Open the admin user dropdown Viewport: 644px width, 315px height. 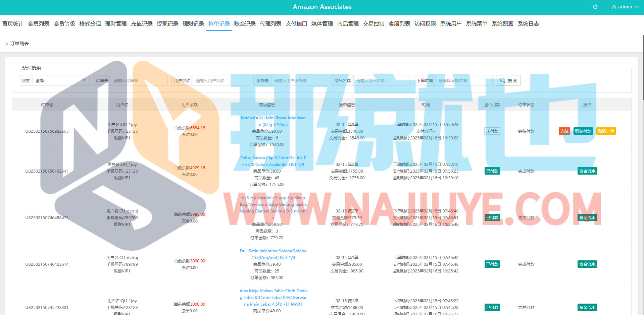(x=625, y=7)
